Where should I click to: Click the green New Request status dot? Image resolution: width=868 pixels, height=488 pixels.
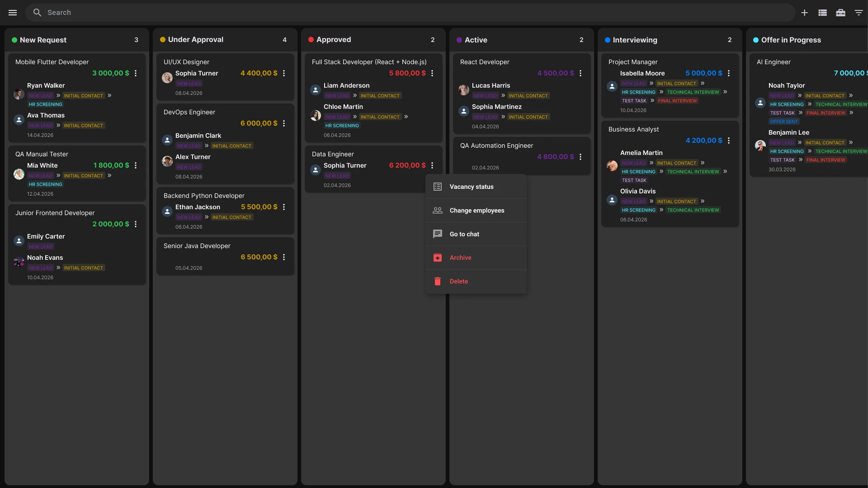tap(14, 40)
